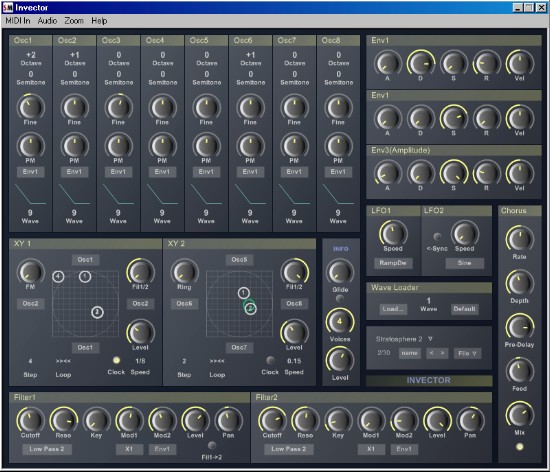
Task: Click the LFO1 Speed knob
Action: (393, 234)
